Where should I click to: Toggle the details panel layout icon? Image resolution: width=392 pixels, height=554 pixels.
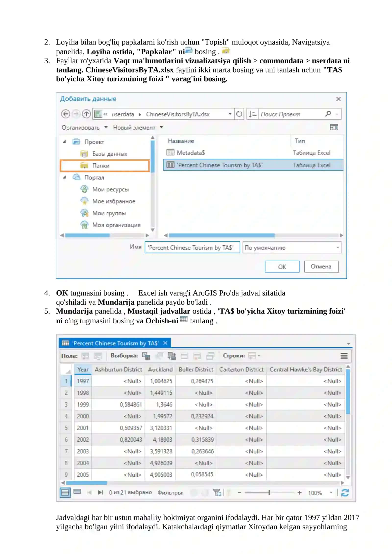click(x=334, y=127)
